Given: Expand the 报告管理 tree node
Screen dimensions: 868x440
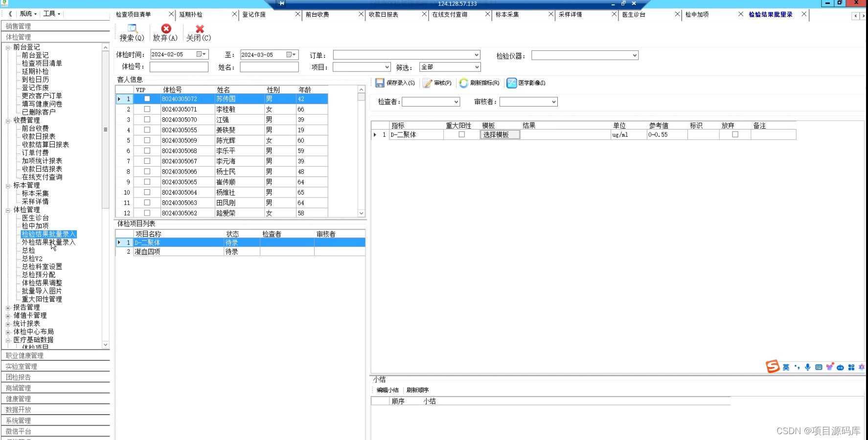Looking at the screenshot, I should 8,308.
